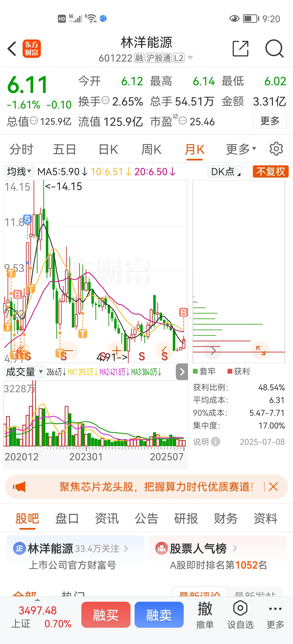Toggle the 不复权 adjustment button
The image size is (293, 644).
[270, 172]
